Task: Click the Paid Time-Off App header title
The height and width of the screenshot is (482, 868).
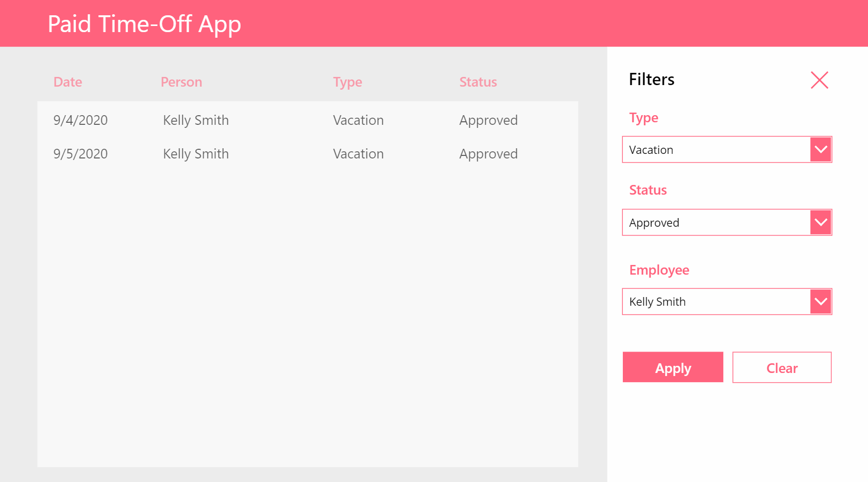Action: point(144,23)
